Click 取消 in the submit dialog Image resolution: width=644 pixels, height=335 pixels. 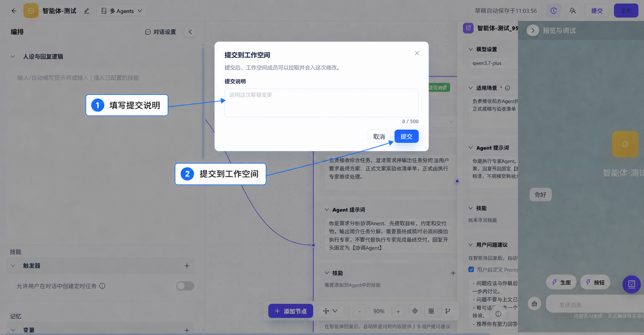(379, 136)
